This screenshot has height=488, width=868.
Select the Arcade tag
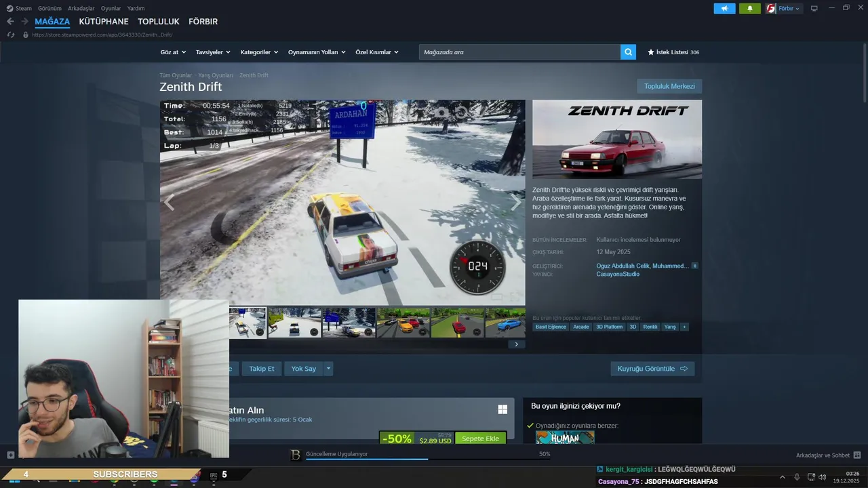pyautogui.click(x=581, y=327)
